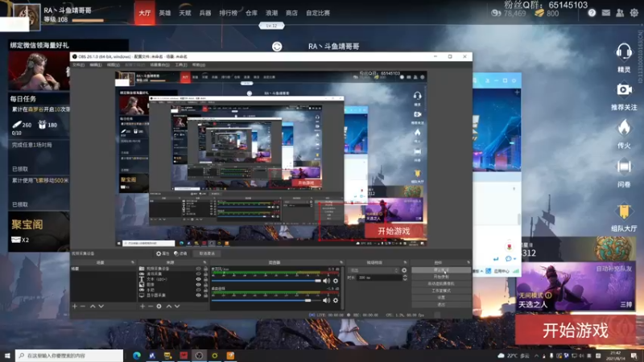Click 启动虚拟摄像机 in OBS controls
Viewport: 644px width, 362px height.
[x=441, y=284]
